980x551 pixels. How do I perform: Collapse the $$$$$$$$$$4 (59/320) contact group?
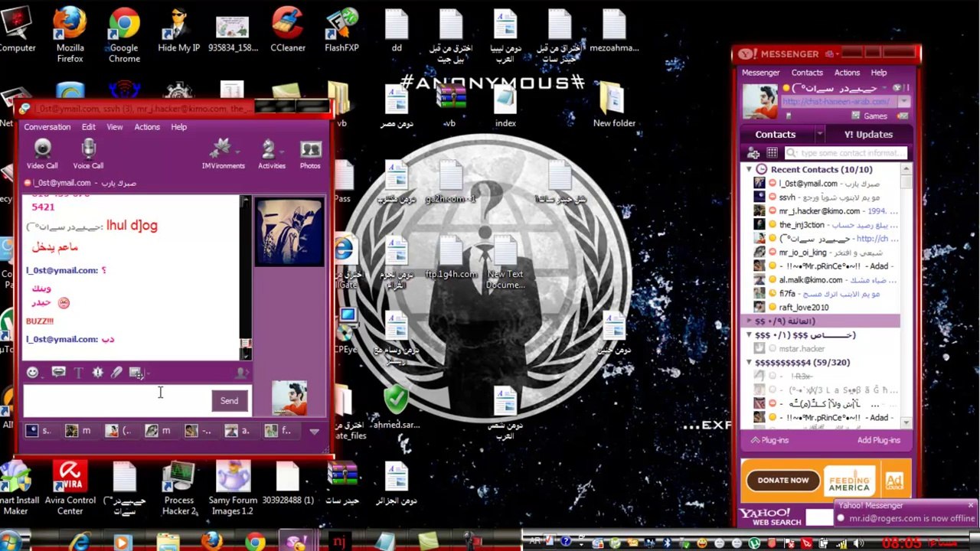(750, 363)
